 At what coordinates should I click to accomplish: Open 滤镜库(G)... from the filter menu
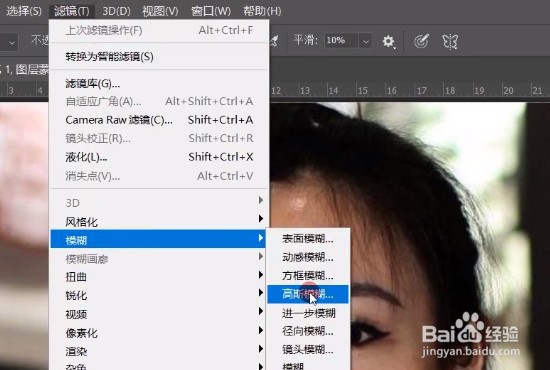[x=160, y=83]
